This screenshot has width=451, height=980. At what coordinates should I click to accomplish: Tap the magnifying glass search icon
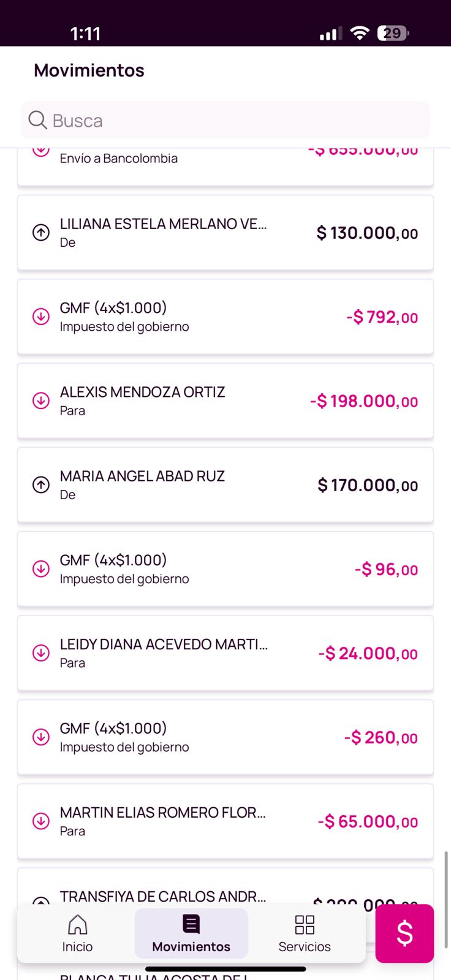[37, 120]
